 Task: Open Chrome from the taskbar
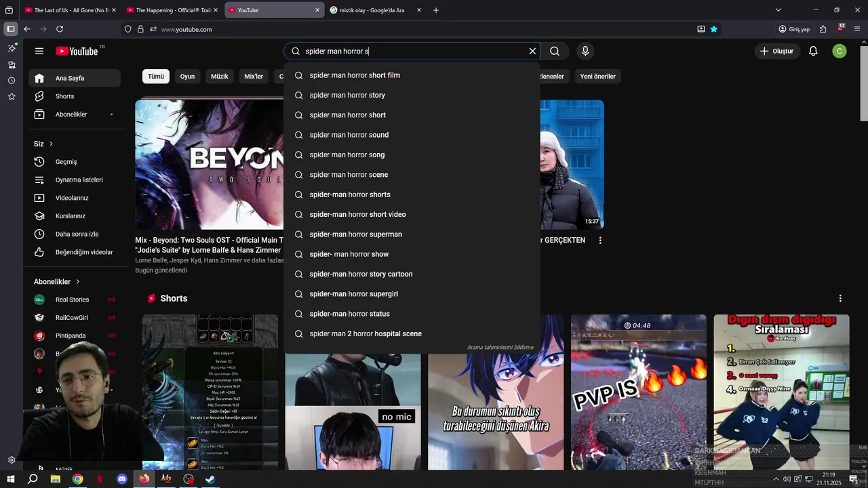point(77,479)
